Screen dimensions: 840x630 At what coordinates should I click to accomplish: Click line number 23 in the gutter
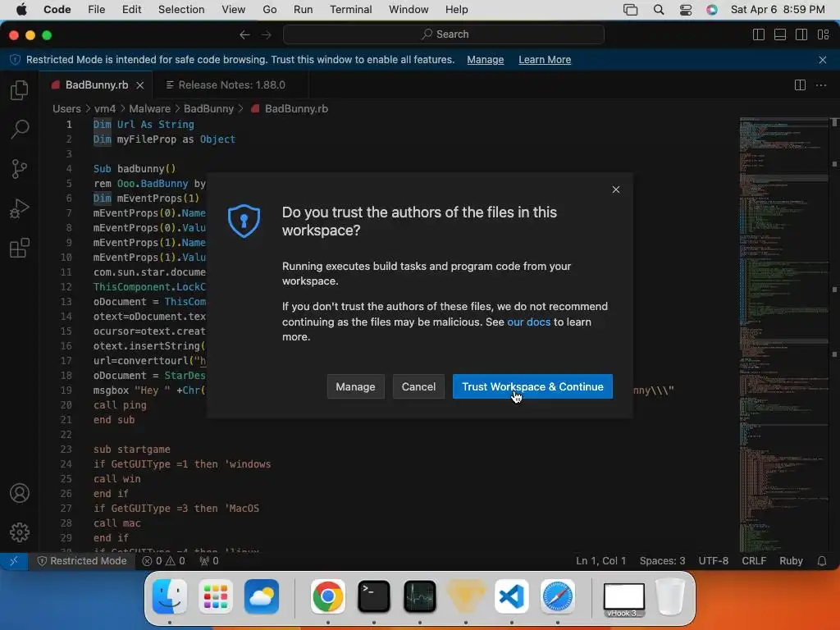(66, 450)
